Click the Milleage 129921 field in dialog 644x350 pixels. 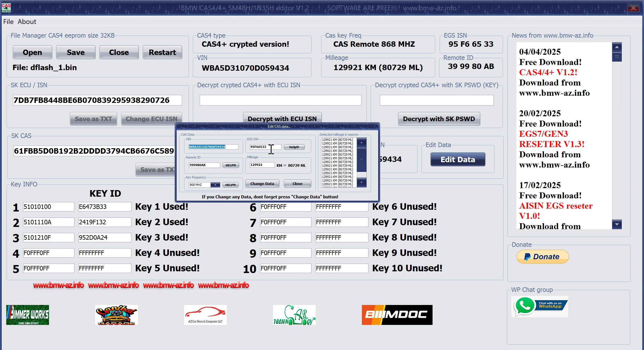click(262, 165)
